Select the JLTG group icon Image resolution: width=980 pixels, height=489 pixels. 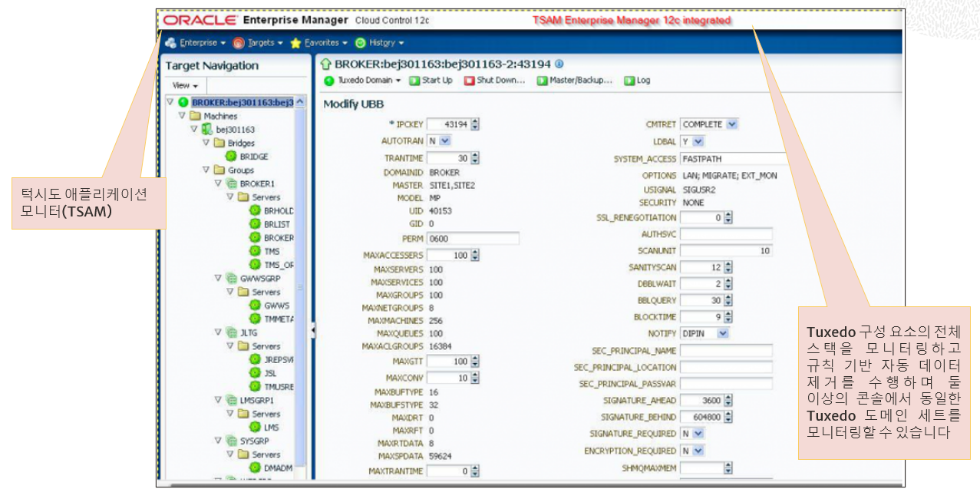click(231, 332)
